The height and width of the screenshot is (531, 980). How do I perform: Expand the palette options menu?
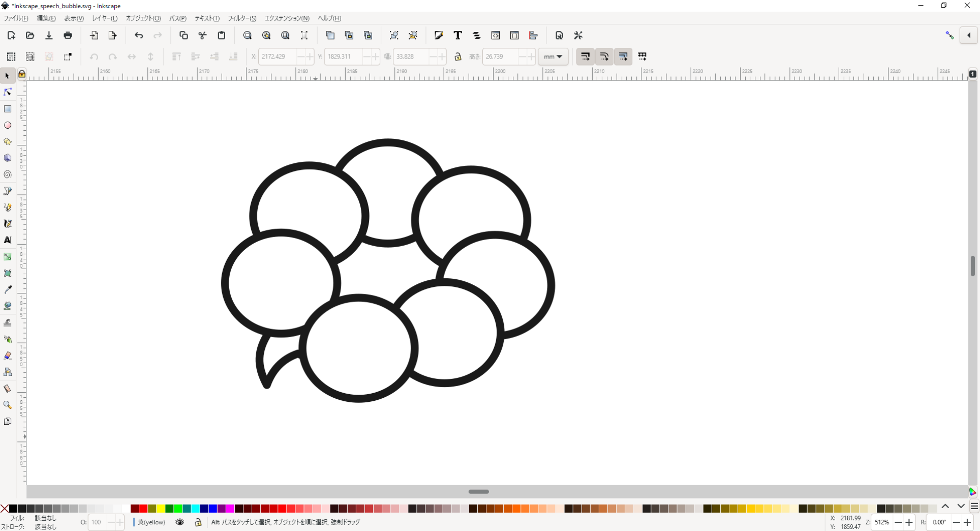point(974,507)
